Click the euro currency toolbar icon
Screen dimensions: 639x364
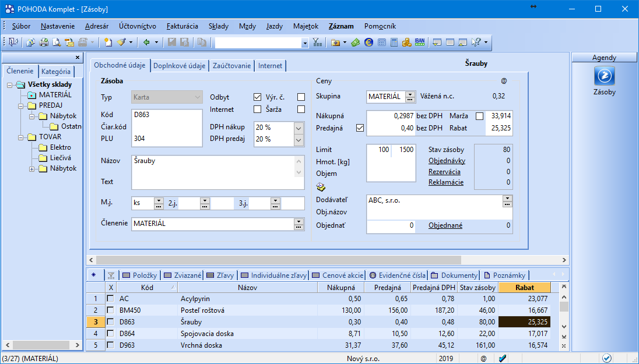[368, 43]
